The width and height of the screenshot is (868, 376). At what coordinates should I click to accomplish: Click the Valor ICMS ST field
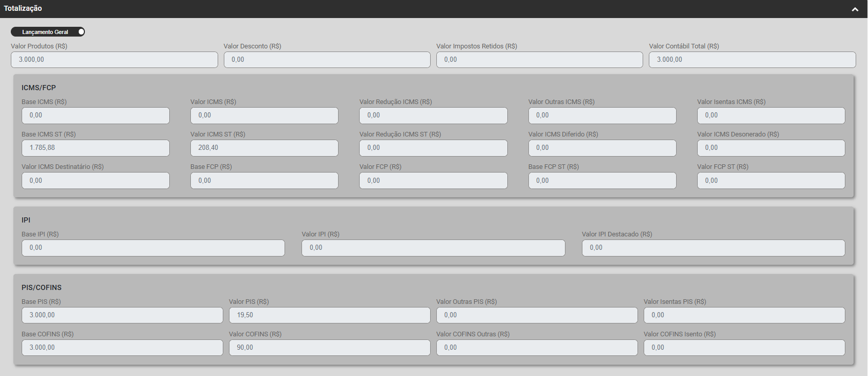pyautogui.click(x=264, y=148)
